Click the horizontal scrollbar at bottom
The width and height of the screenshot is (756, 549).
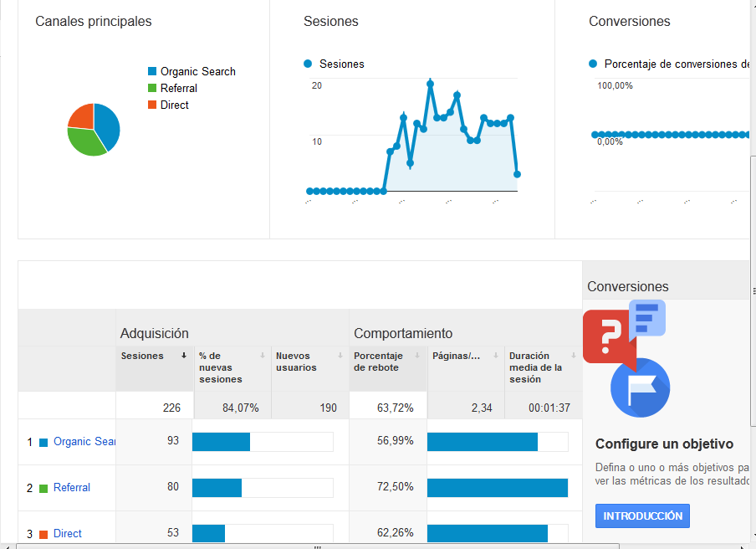pyautogui.click(x=317, y=546)
